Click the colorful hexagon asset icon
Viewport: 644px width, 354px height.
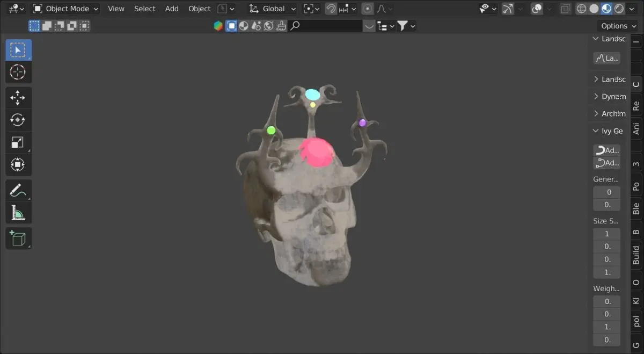coord(218,26)
